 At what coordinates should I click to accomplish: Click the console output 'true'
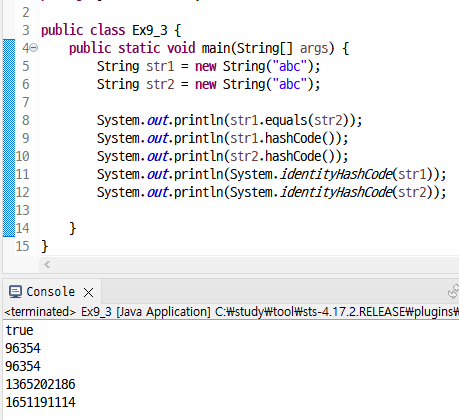[19, 330]
